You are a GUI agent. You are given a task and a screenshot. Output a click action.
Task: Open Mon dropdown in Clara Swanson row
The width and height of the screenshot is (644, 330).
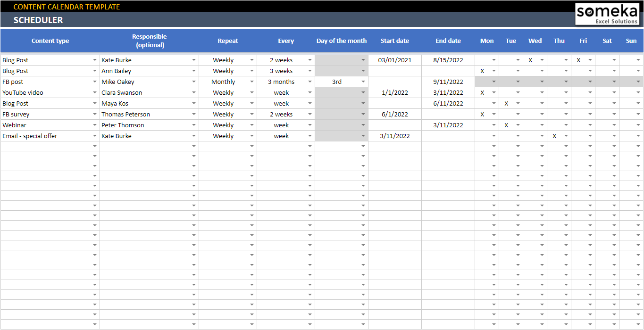pyautogui.click(x=494, y=93)
